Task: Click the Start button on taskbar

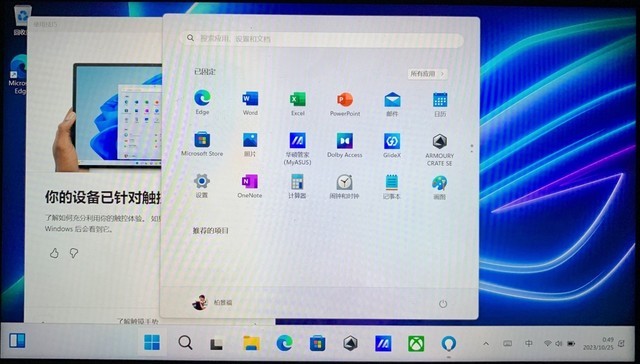Action: point(152,343)
